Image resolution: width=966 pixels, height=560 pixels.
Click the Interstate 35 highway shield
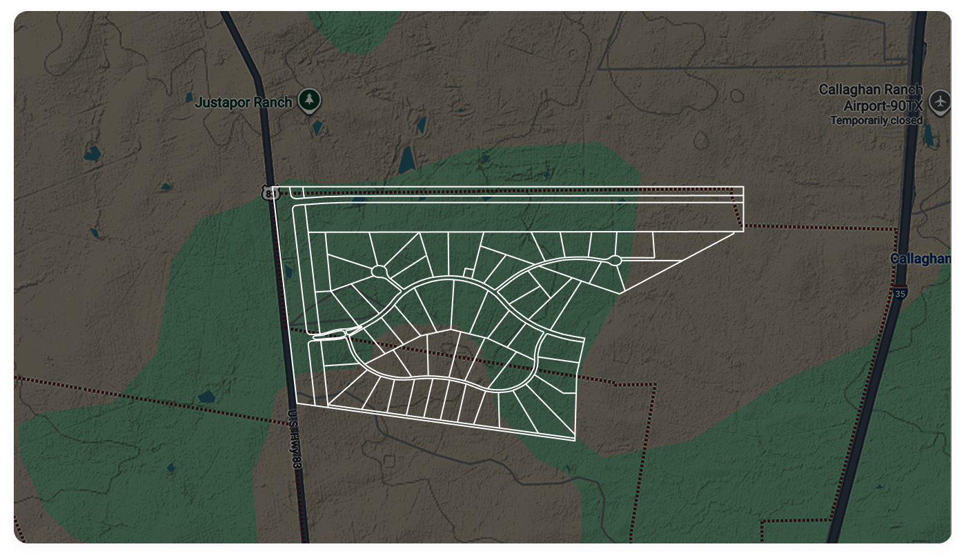(x=899, y=292)
